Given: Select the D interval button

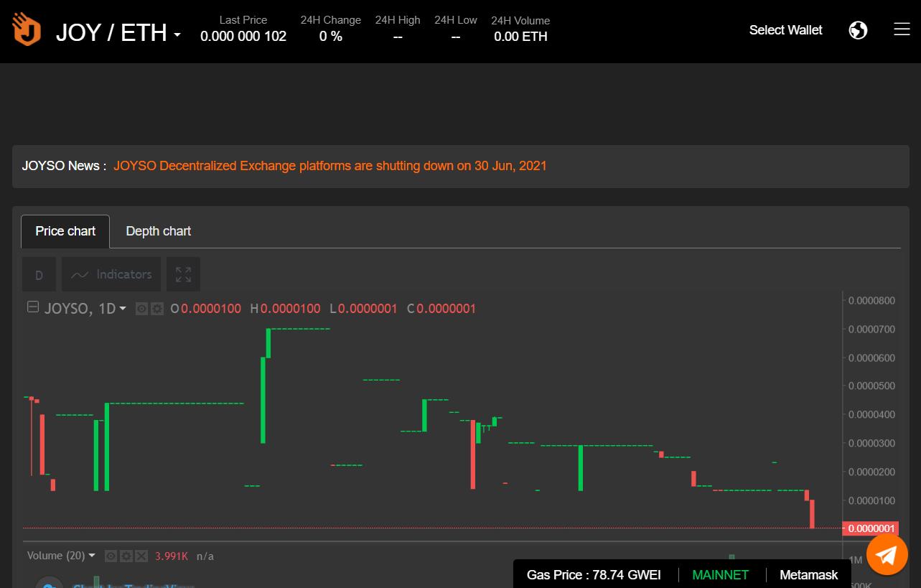Looking at the screenshot, I should click(x=39, y=274).
